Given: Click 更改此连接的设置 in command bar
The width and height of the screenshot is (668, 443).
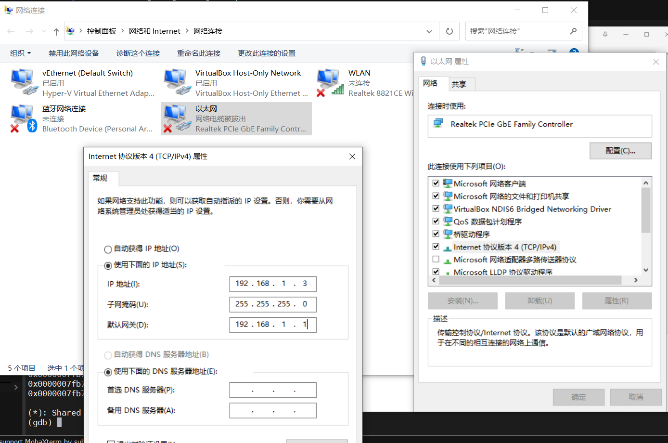Looking at the screenshot, I should 267,53.
